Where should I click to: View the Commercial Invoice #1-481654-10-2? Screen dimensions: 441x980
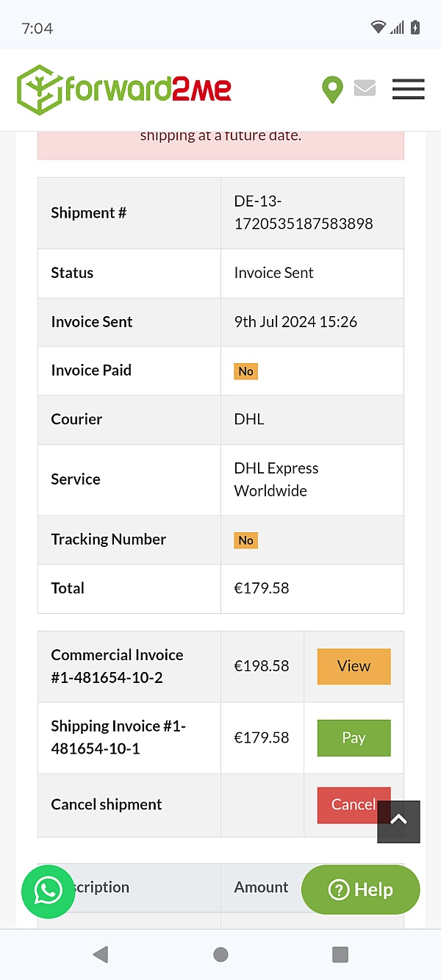point(354,666)
